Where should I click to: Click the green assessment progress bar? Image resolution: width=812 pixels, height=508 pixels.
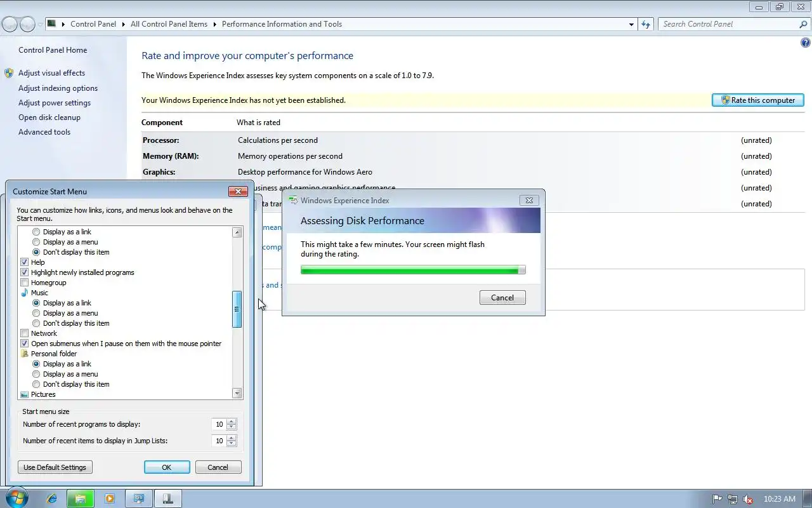click(x=413, y=270)
